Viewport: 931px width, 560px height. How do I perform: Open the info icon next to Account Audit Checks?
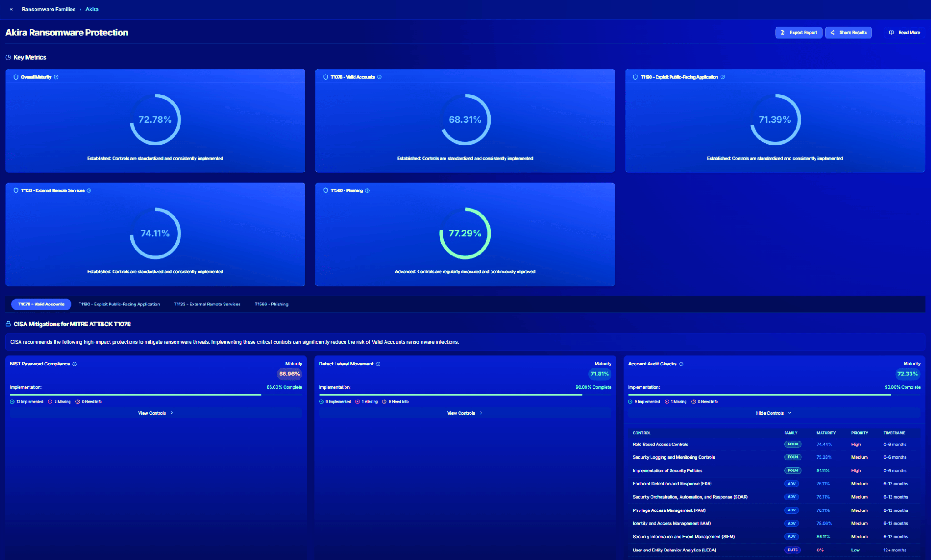681,364
